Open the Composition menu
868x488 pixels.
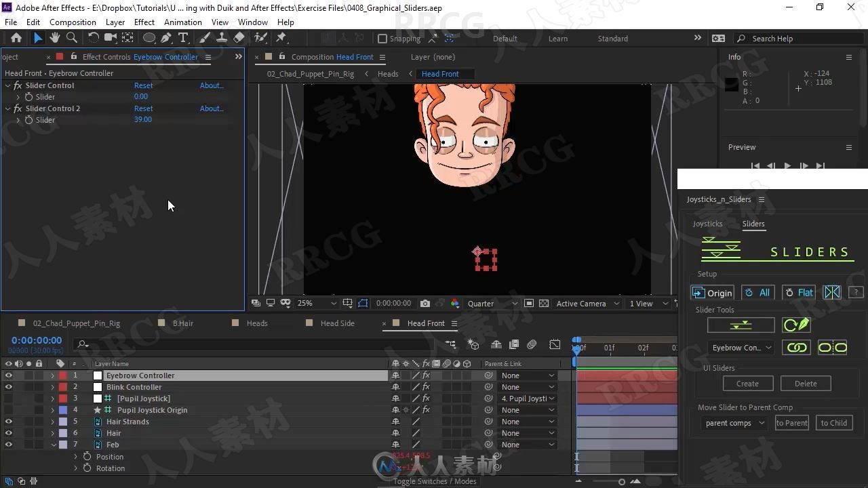(73, 22)
